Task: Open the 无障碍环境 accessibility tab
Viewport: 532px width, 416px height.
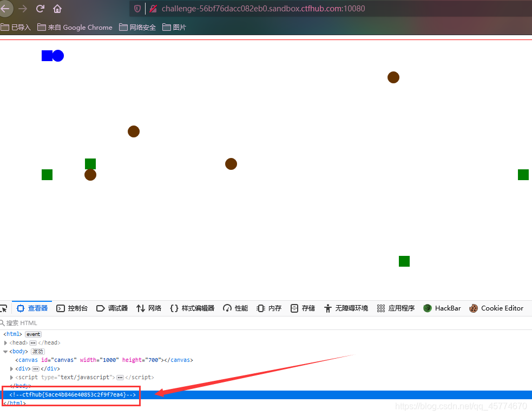Action: click(346, 308)
